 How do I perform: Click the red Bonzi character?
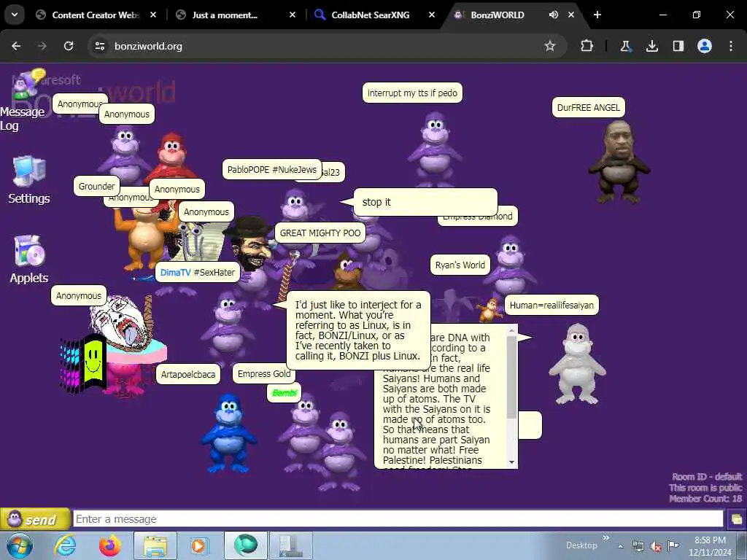click(x=171, y=155)
